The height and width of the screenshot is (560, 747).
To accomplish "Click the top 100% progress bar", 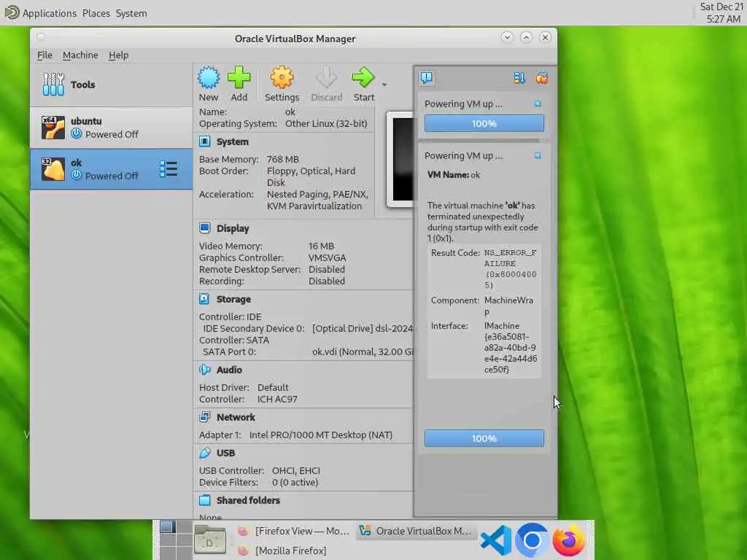I will pos(484,123).
